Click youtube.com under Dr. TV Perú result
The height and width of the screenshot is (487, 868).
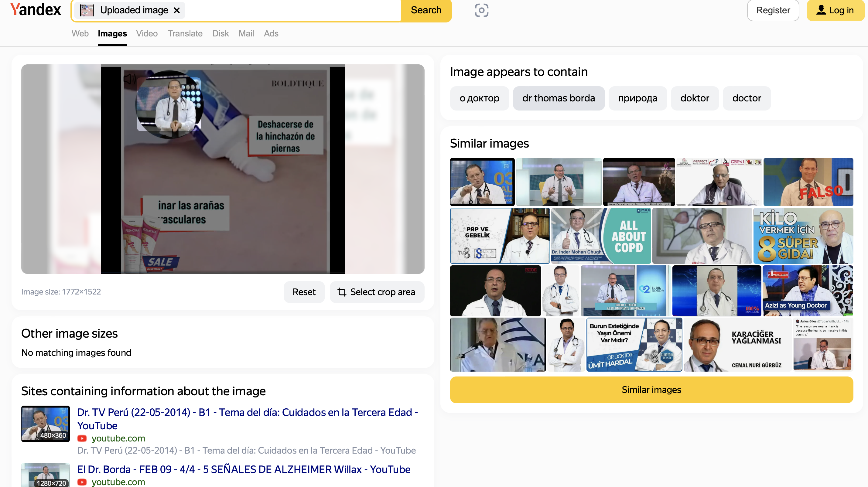(x=118, y=438)
